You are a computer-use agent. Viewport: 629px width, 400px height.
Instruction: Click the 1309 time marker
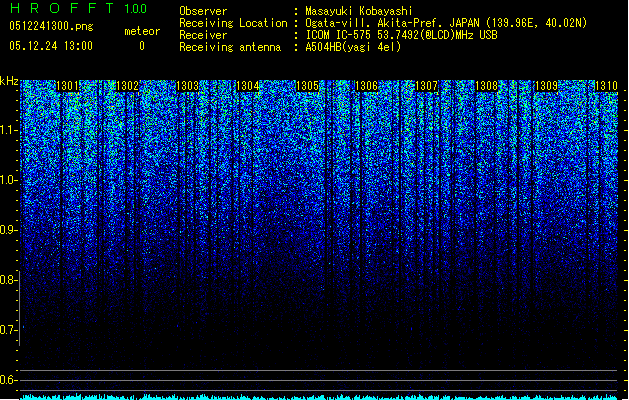[546, 86]
